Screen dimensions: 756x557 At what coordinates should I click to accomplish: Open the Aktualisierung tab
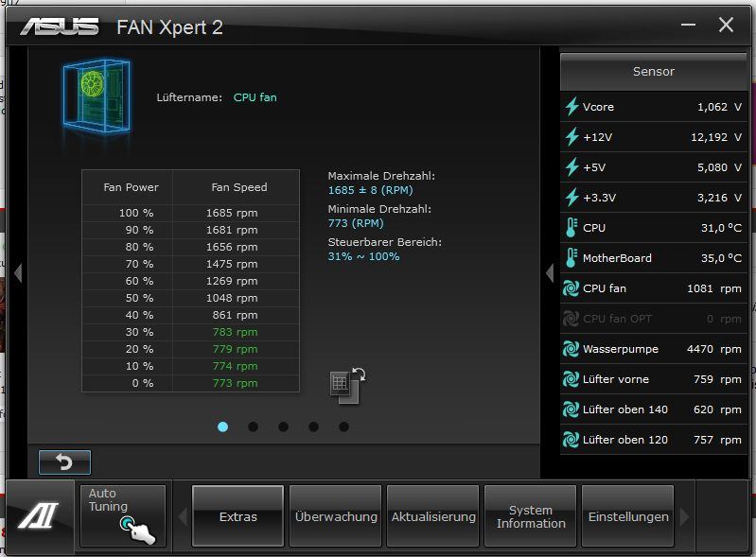click(x=433, y=516)
